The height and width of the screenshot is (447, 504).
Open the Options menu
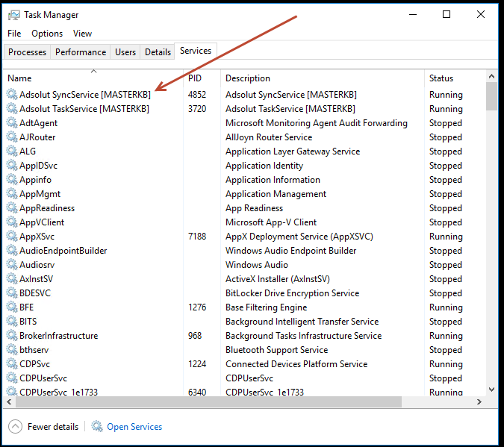47,34
